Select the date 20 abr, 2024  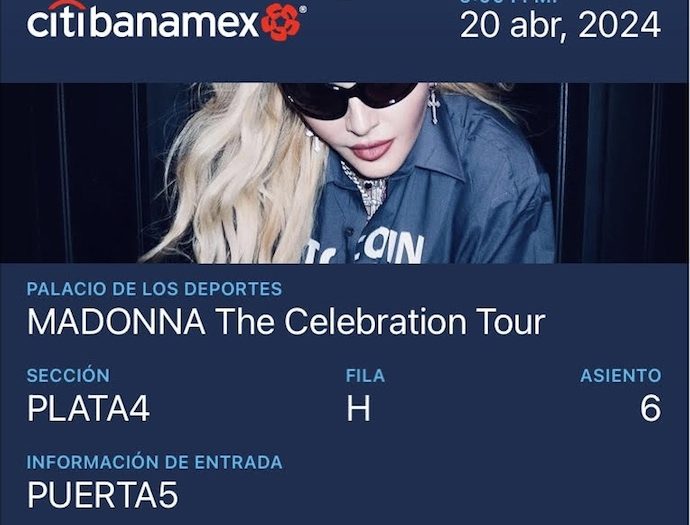coord(560,26)
